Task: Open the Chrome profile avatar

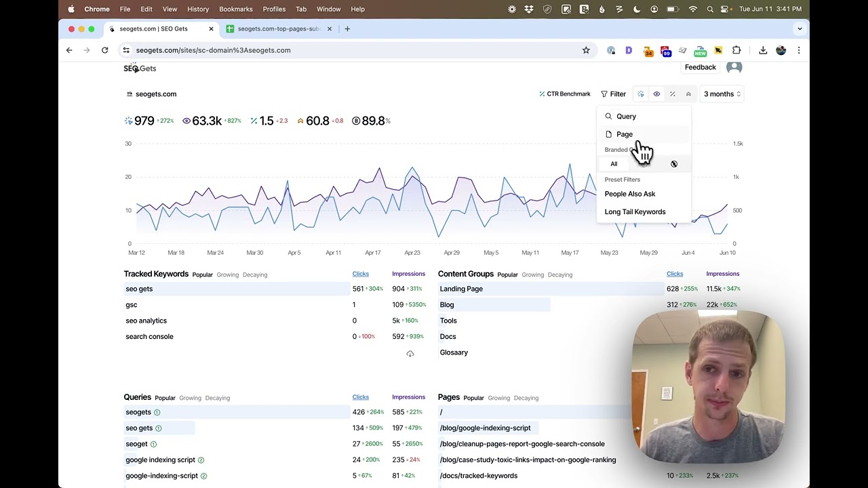Action: coord(781,50)
